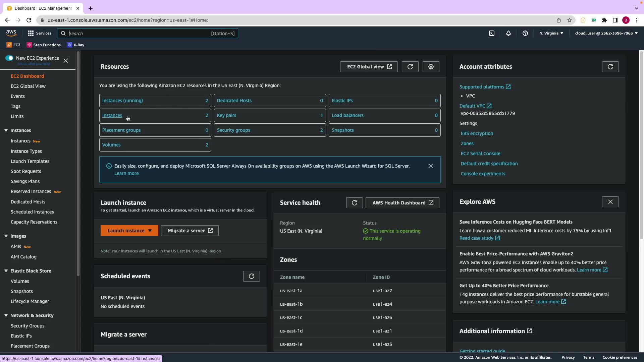
Task: Open the cloud_user account dropdown
Action: (606, 33)
